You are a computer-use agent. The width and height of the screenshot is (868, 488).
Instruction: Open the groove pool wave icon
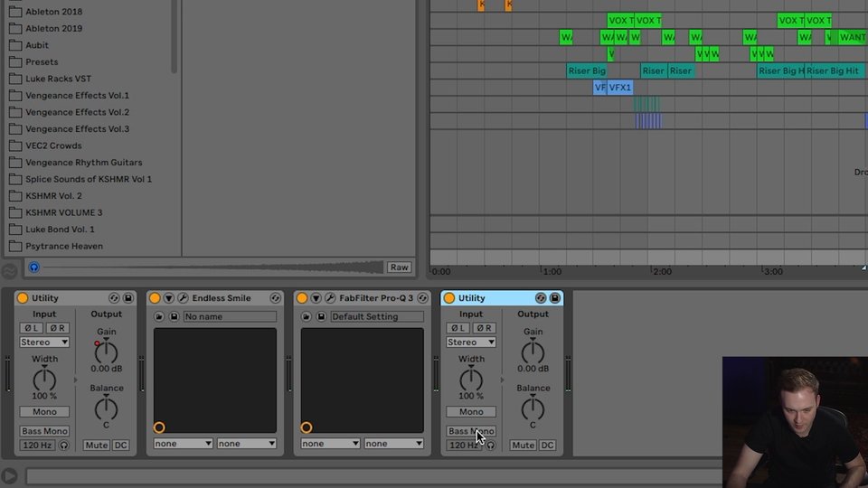9,271
